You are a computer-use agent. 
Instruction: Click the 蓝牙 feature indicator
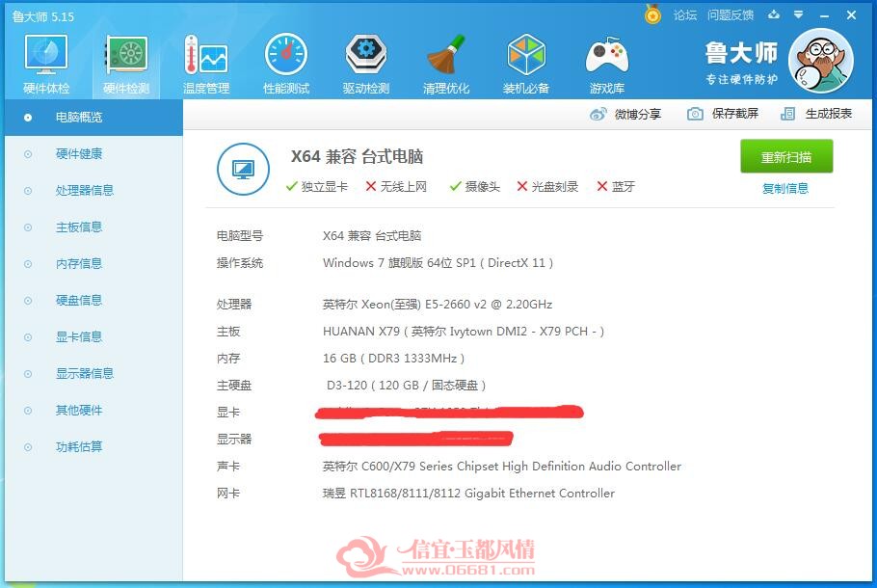616,186
